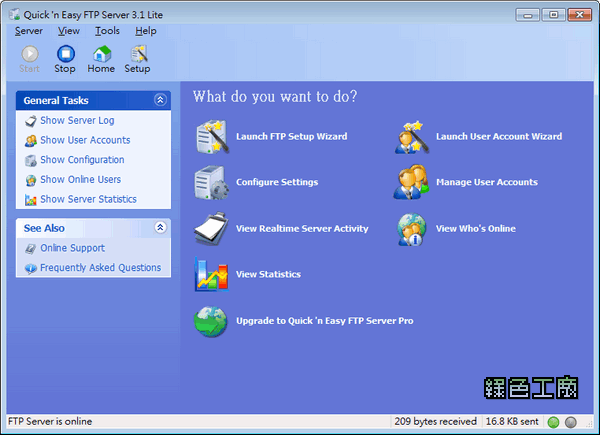Open the Show Configuration link
The image size is (600, 435).
(82, 160)
